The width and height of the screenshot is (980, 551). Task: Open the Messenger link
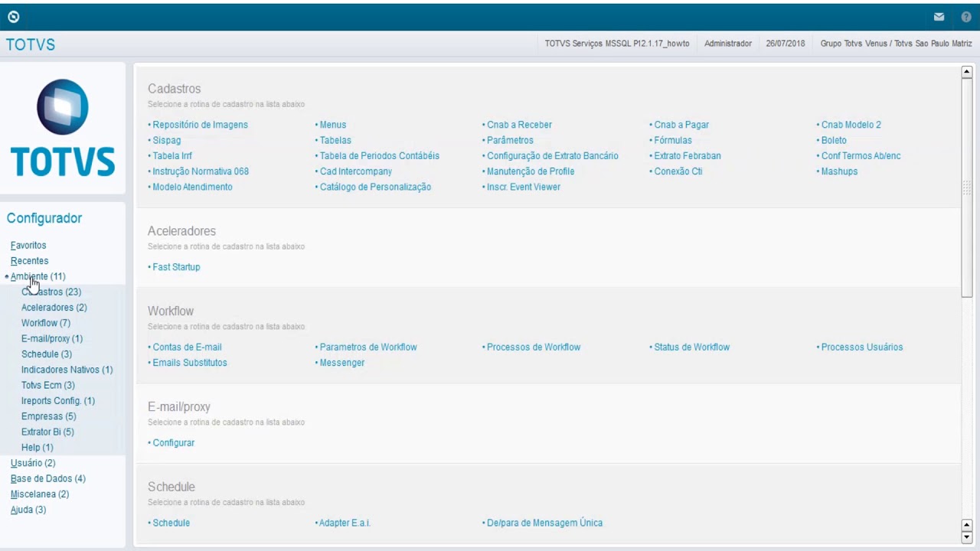coord(342,363)
